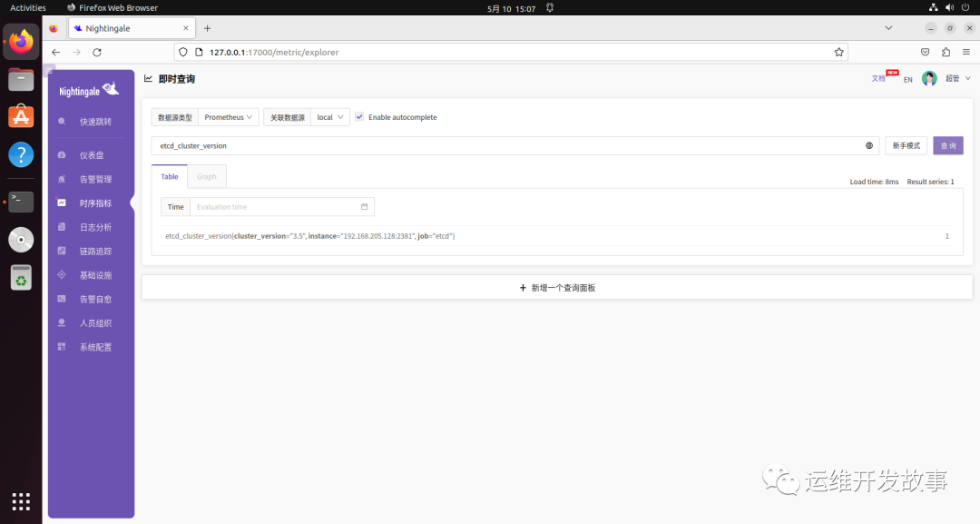Open the Firefox hamburger menu
The image size is (980, 524).
tap(966, 53)
